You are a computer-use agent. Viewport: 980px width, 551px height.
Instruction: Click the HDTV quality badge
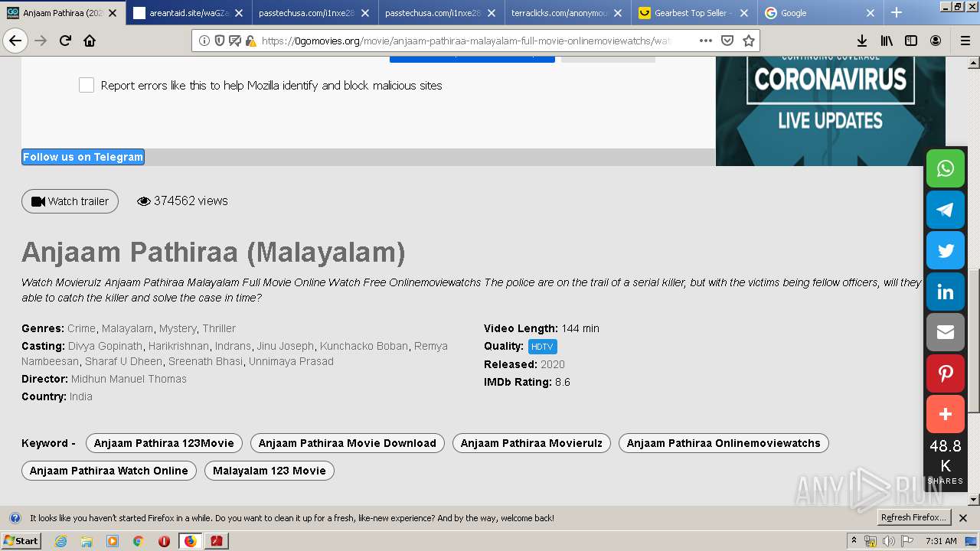(543, 347)
